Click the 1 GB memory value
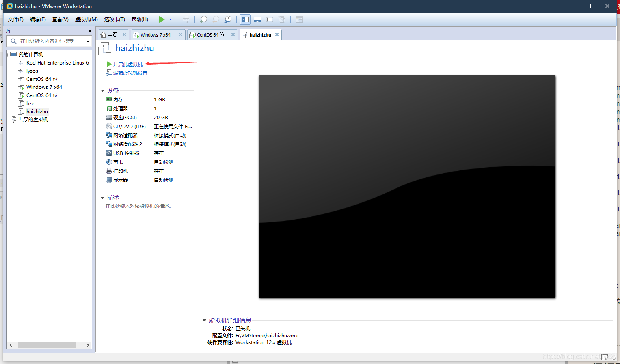 click(x=160, y=100)
